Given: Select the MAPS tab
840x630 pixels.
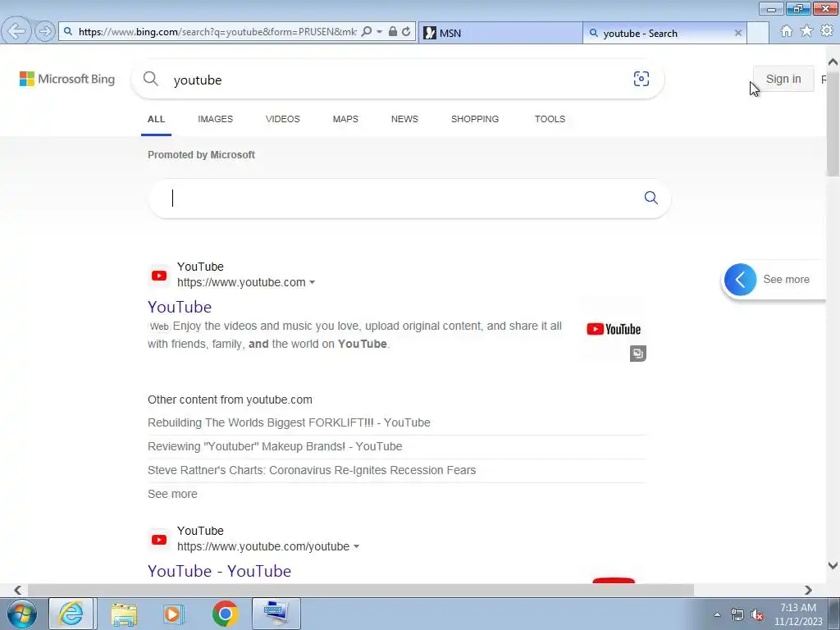Looking at the screenshot, I should point(345,119).
